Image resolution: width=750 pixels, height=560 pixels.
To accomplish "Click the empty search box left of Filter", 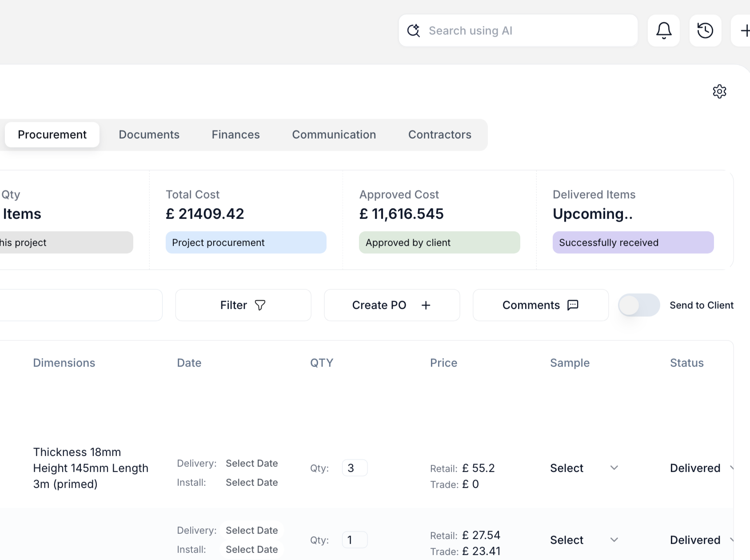I will tap(81, 305).
